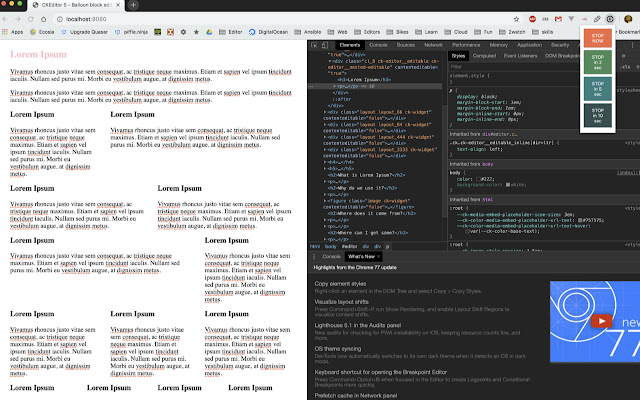
Task: Click the STOP in 10 sec button
Action: tap(598, 116)
